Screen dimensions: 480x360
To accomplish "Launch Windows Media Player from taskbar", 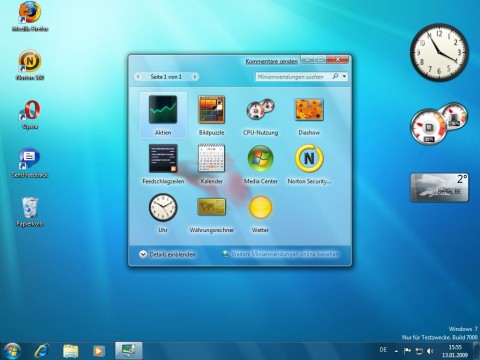I will pos(98,351).
